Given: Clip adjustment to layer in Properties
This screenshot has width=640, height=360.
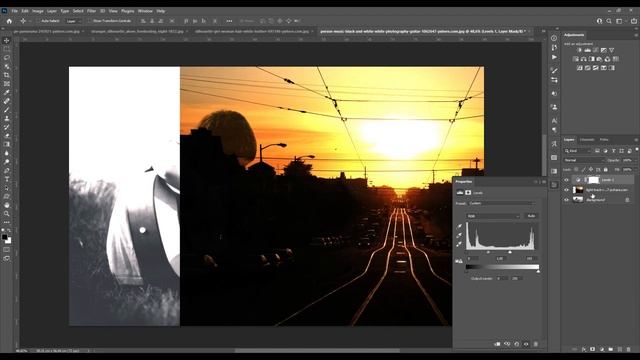Looking at the screenshot, I should point(497,344).
